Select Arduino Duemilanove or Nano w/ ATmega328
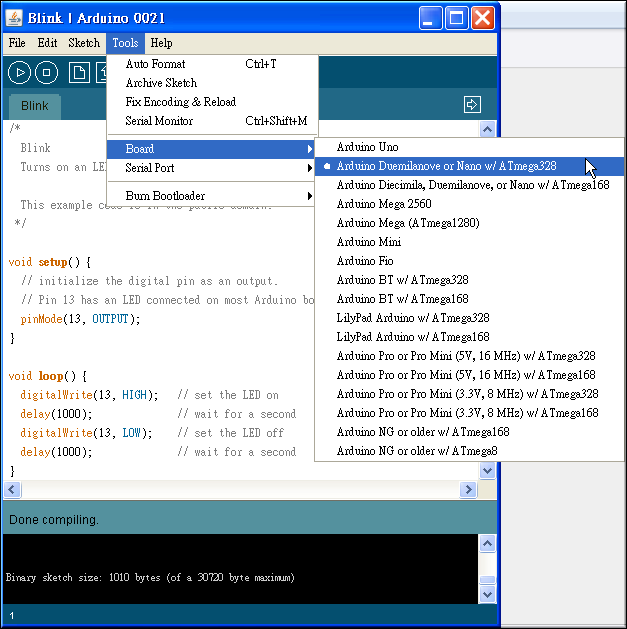The width and height of the screenshot is (627, 629). click(x=469, y=166)
